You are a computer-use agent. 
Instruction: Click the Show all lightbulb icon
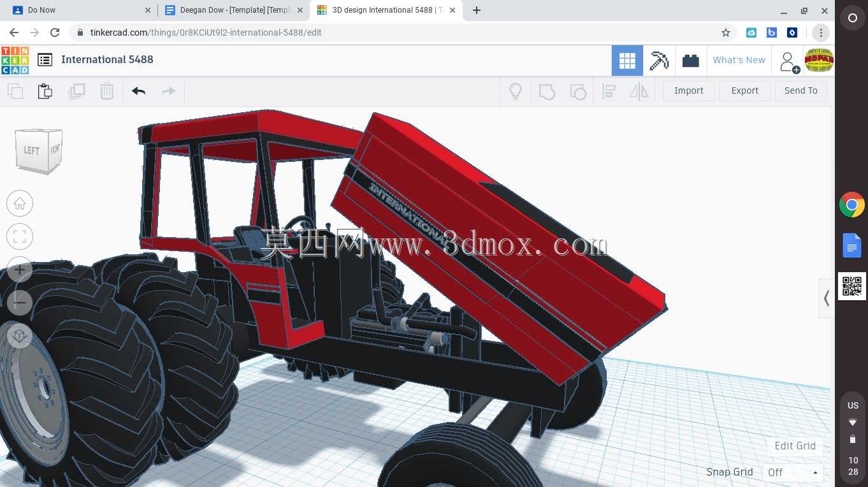[x=516, y=91]
